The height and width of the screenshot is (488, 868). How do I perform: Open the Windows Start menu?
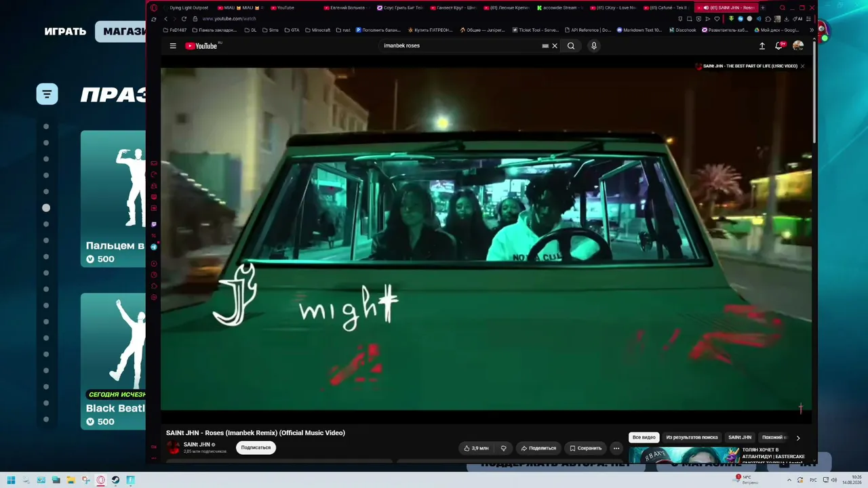11,481
